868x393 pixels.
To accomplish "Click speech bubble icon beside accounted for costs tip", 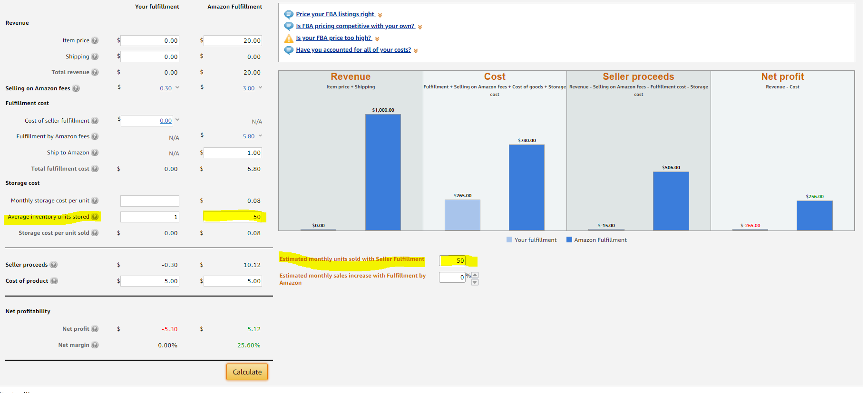I will tap(289, 50).
